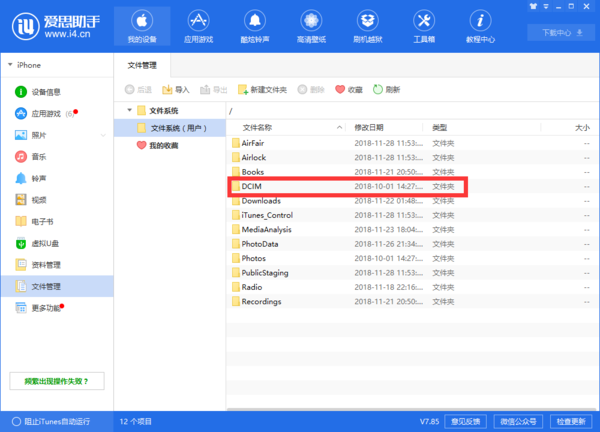Open the title bar dropdown menu arrow
Screen dimensions: 600x432
(x=546, y=6)
